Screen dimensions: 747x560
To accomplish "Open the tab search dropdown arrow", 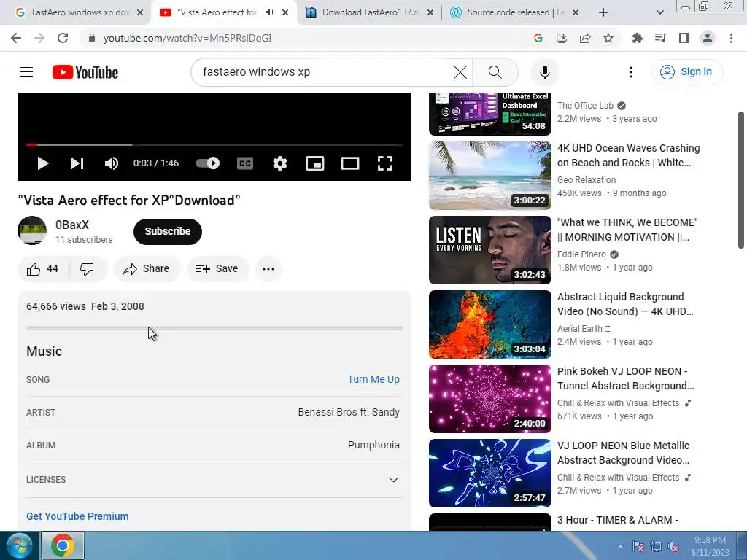I will pyautogui.click(x=659, y=13).
